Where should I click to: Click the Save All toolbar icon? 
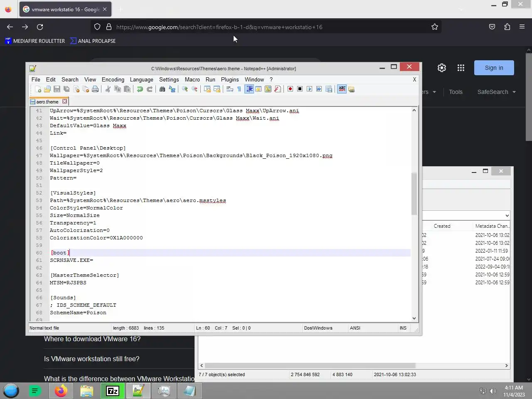click(x=66, y=89)
